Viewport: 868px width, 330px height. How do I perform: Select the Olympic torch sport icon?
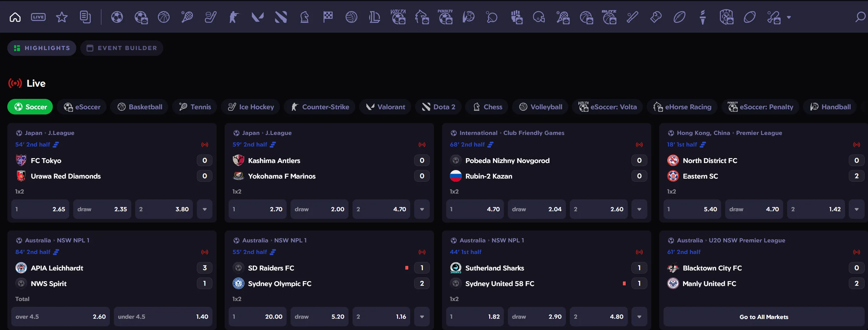[703, 17]
